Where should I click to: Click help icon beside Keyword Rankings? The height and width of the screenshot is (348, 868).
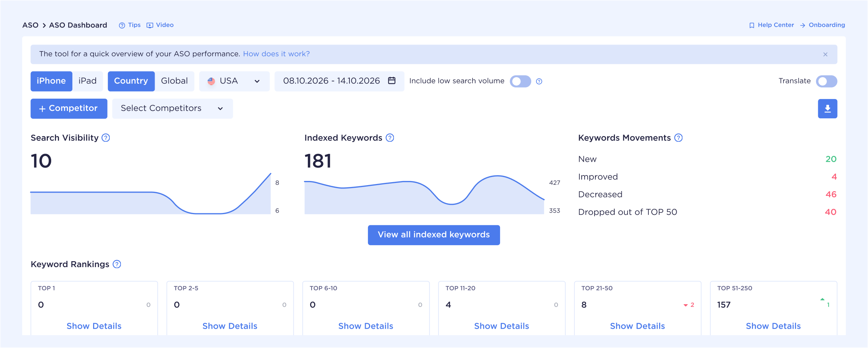click(117, 264)
